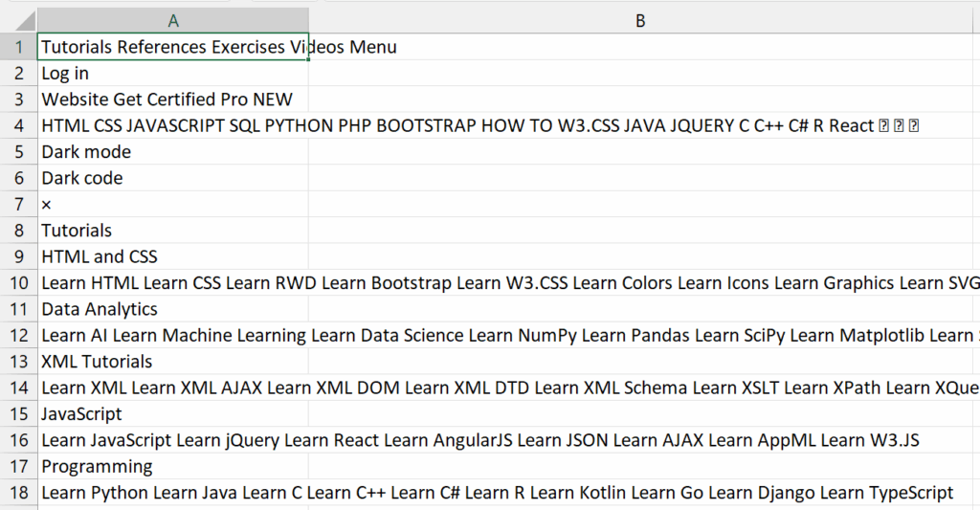This screenshot has height=510, width=980.
Task: Click the 'Programming' cell
Action: [x=173, y=467]
